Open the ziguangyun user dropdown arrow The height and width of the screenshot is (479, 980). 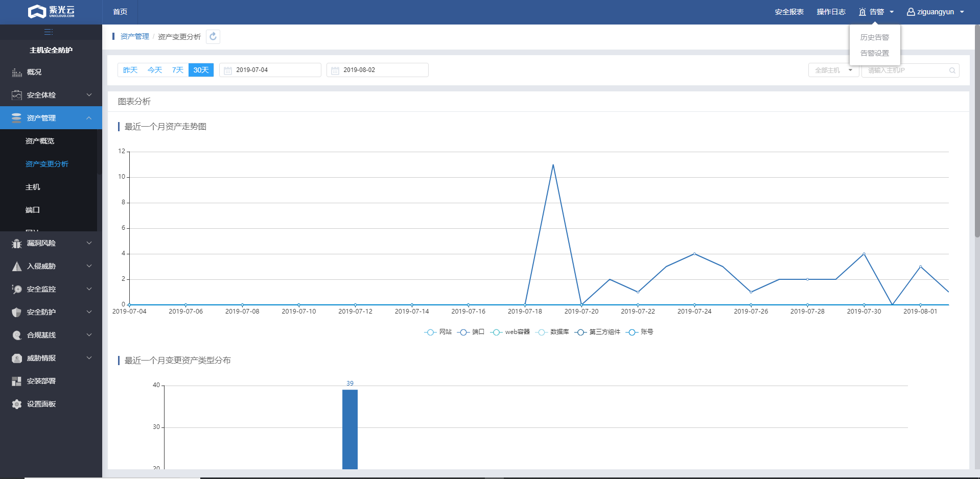click(x=962, y=12)
